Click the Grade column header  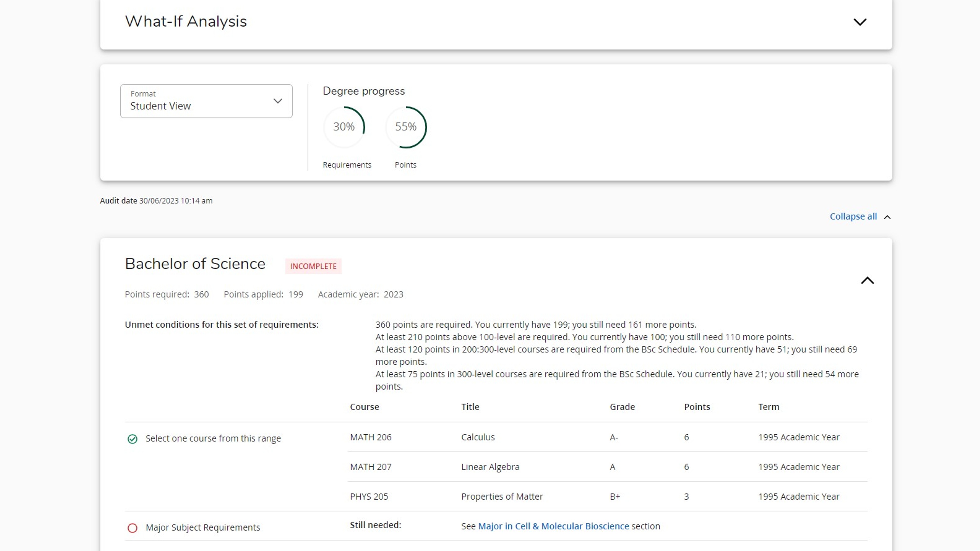pos(622,407)
